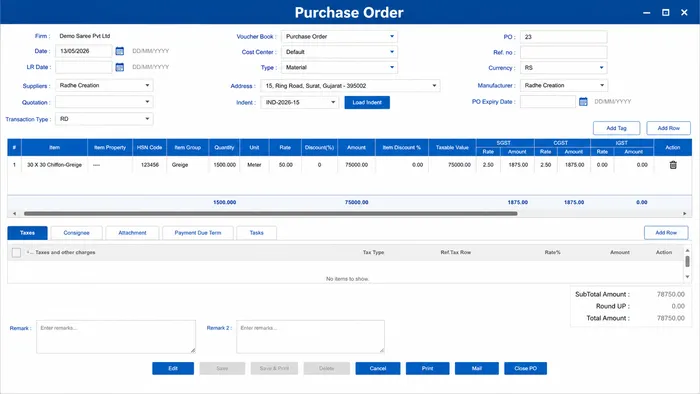Click the vertical scrollbar thumb in taxes list

click(x=688, y=261)
